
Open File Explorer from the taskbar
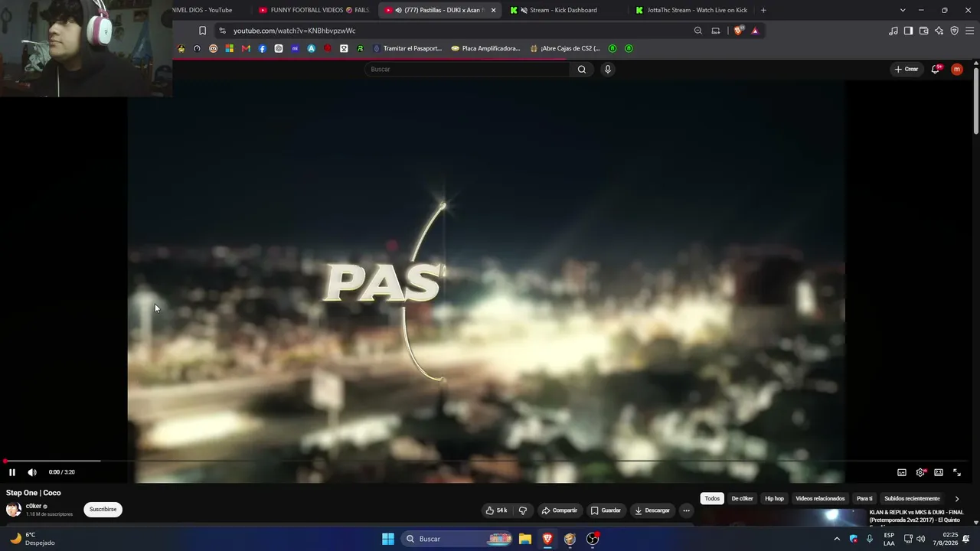point(525,539)
